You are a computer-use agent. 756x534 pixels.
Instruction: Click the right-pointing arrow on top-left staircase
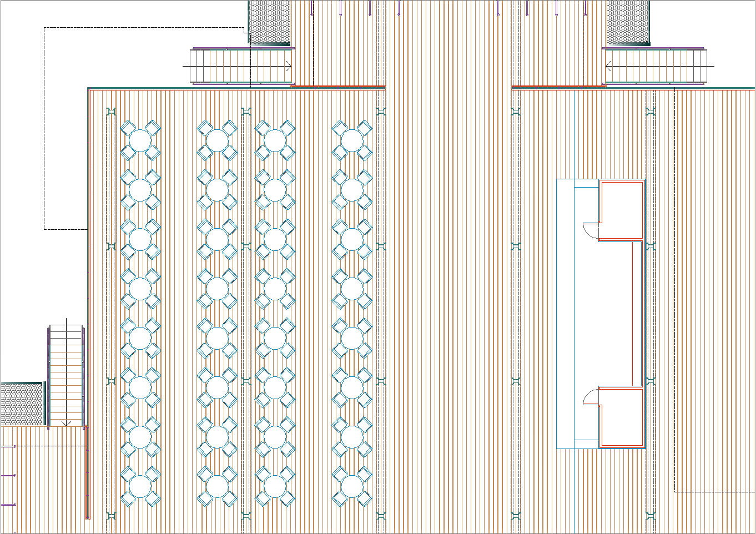(x=288, y=66)
